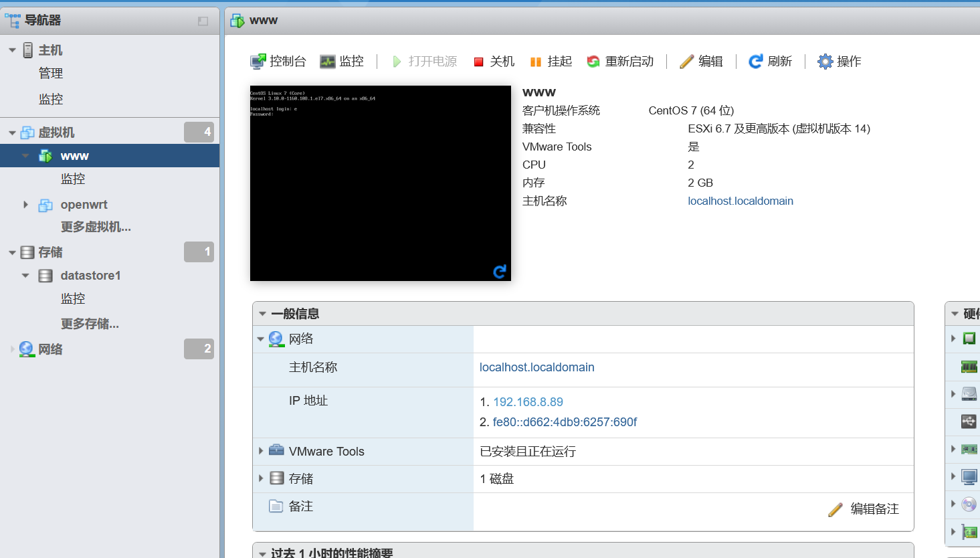Click 编辑备注 to edit notes
The width and height of the screenshot is (980, 558).
(864, 509)
